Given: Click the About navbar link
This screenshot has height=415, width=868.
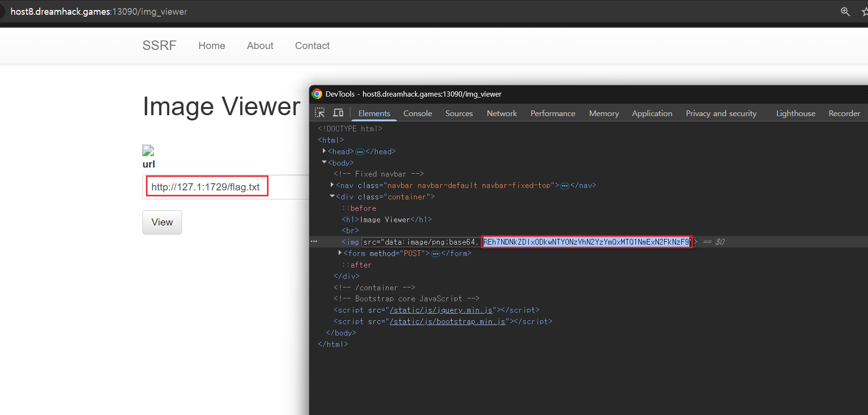Looking at the screenshot, I should [x=260, y=46].
